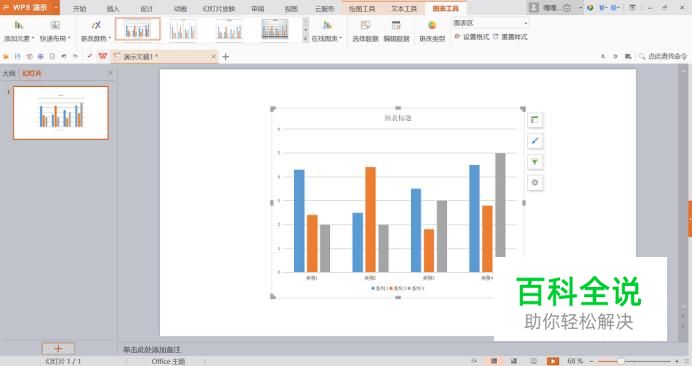Open the 在线图表 online charts dropdown

(327, 30)
